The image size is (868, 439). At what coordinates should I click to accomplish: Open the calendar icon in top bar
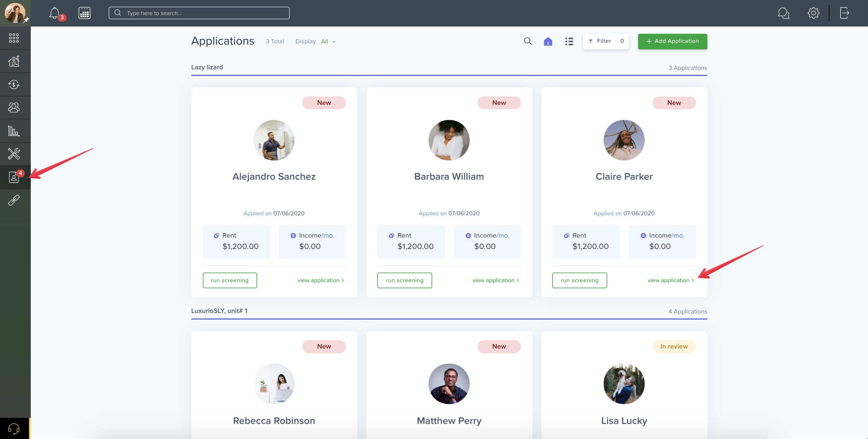pyautogui.click(x=84, y=13)
